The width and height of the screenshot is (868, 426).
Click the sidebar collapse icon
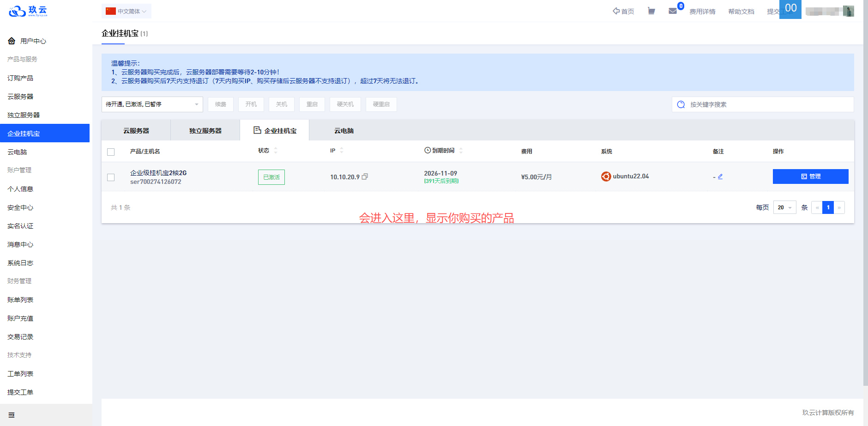point(12,415)
